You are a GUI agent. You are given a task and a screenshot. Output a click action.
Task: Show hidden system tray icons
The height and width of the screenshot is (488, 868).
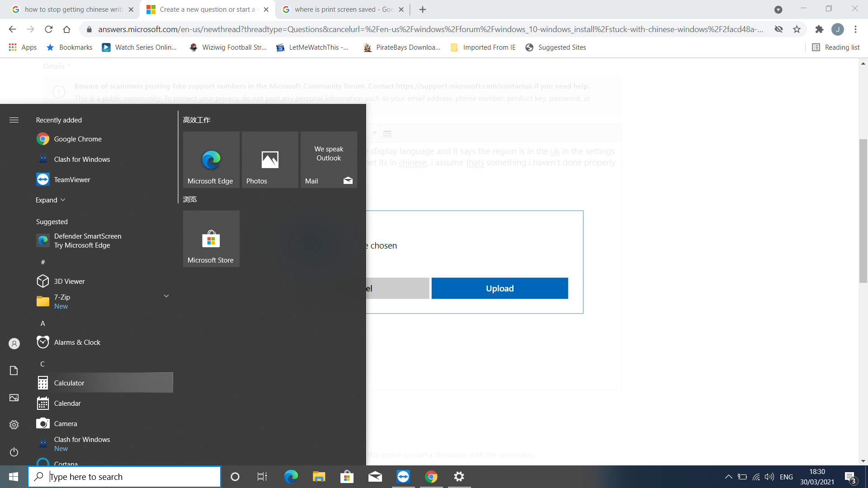728,477
